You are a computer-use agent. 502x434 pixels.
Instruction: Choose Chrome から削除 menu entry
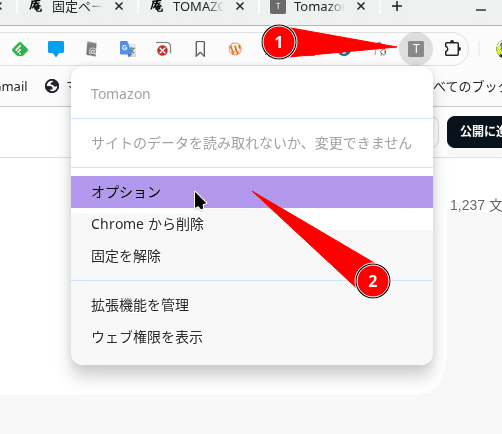click(252, 224)
